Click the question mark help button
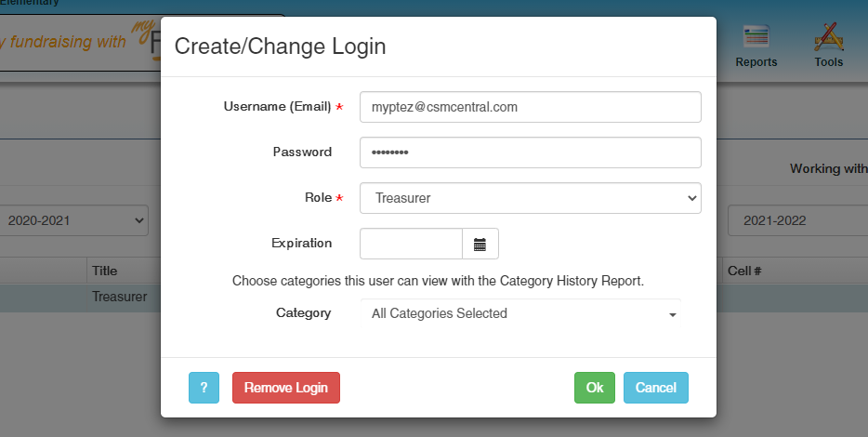 point(204,388)
